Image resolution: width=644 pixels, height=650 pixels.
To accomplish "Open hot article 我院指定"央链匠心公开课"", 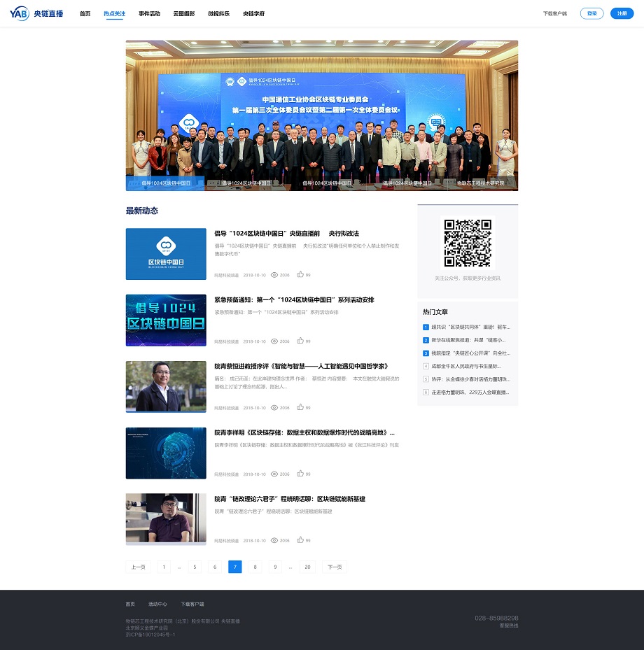I will (x=470, y=353).
